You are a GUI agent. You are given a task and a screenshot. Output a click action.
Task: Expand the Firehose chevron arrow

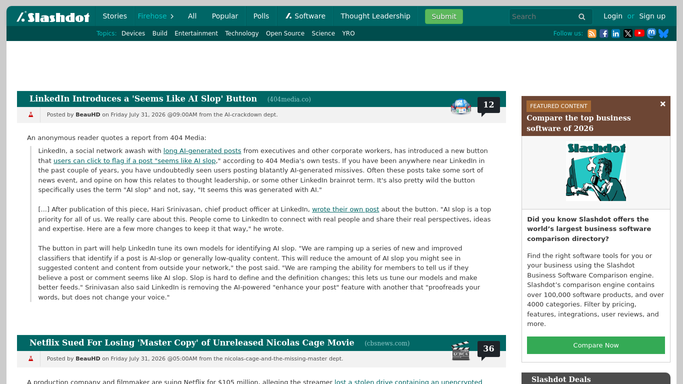tap(172, 17)
